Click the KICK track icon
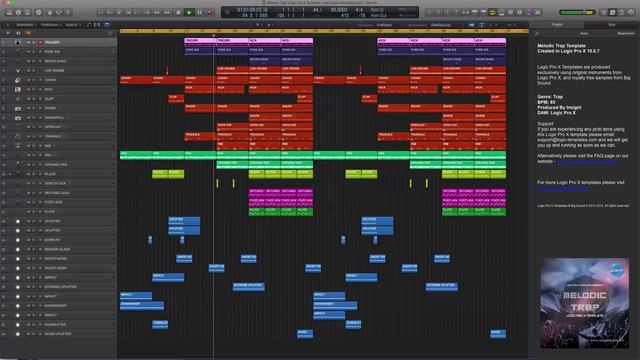This screenshot has width=640, height=360. click(18, 89)
